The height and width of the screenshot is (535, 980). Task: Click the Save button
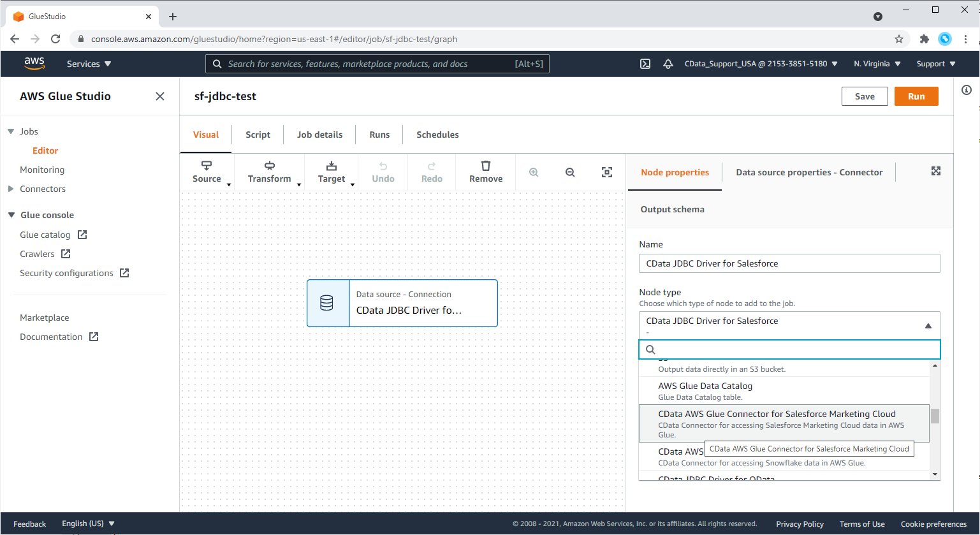(865, 96)
